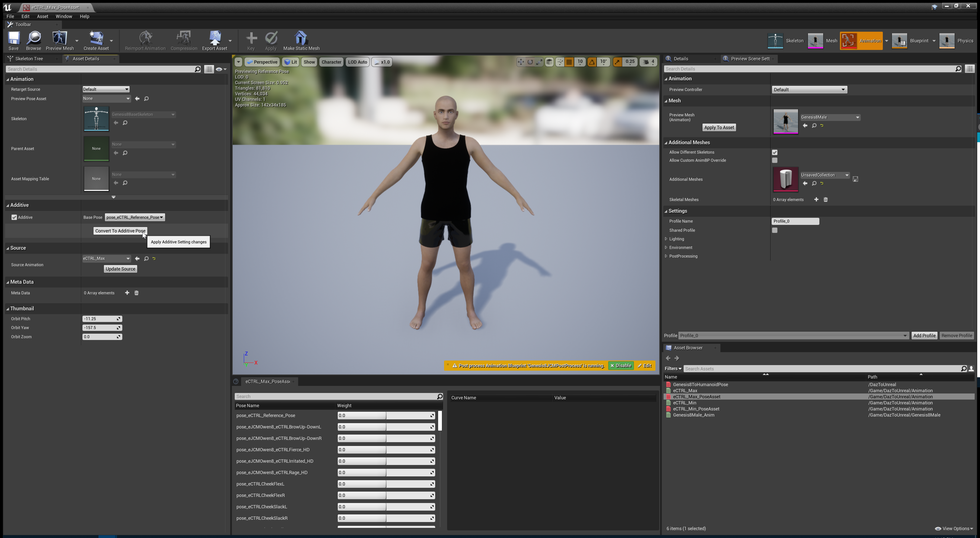Edit the post process Animation Blueprint
This screenshot has width=980, height=538.
[645, 366]
